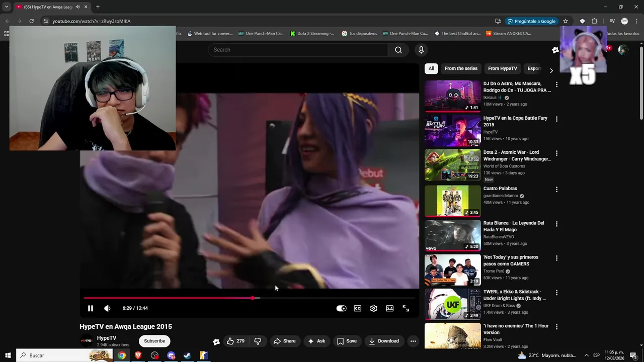Image resolution: width=644 pixels, height=362 pixels.
Task: Open Chrome three-dot menu
Action: pos(637,21)
